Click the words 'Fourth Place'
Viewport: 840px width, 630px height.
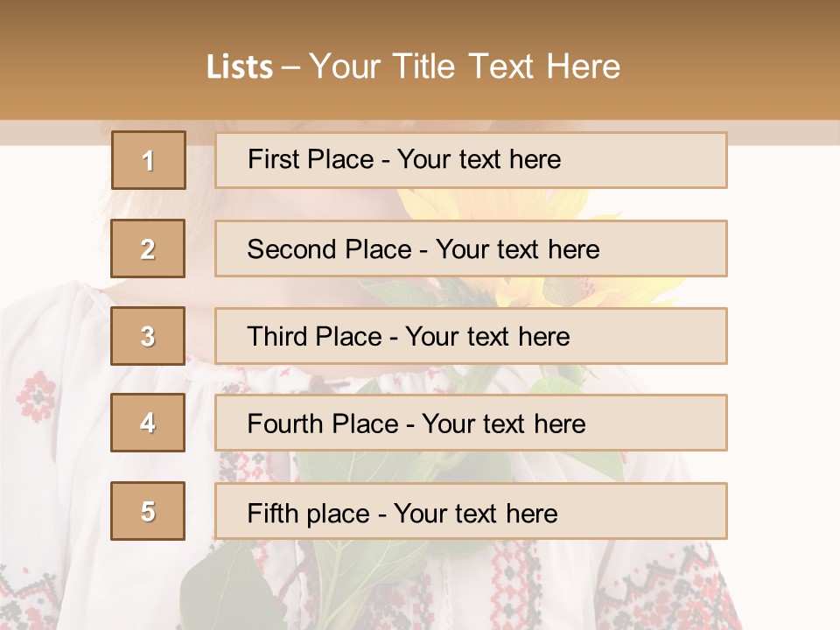tap(321, 424)
